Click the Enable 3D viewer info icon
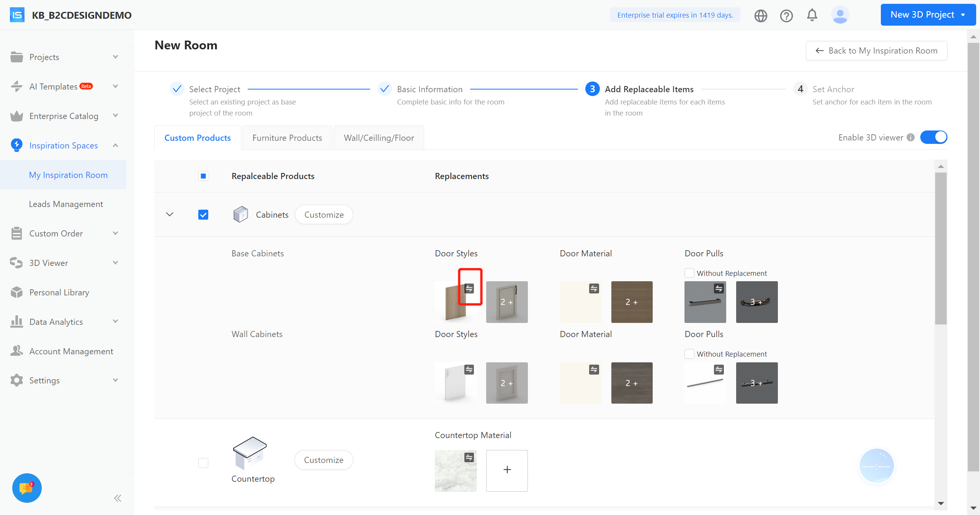The image size is (980, 515). [x=911, y=137]
